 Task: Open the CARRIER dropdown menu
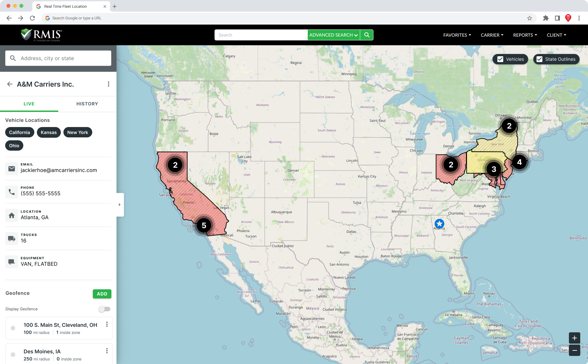click(492, 35)
